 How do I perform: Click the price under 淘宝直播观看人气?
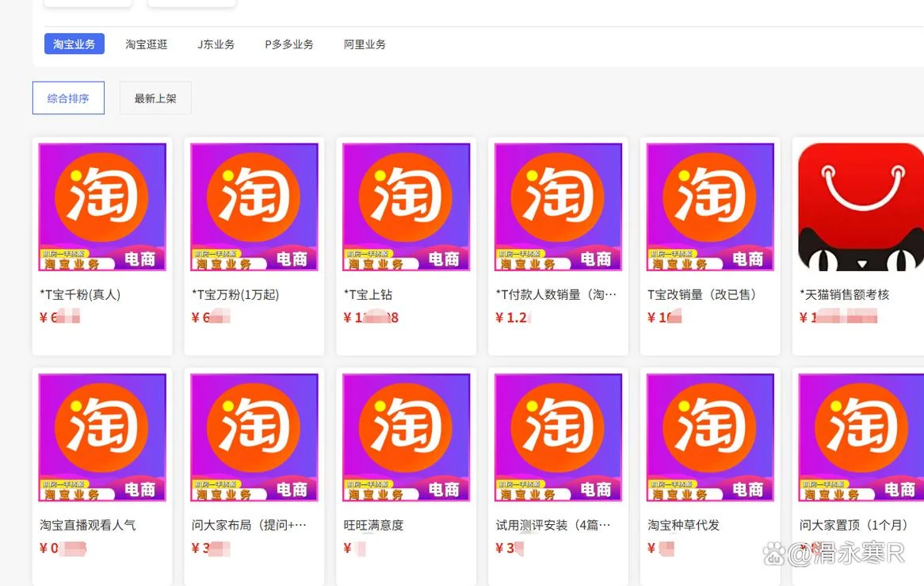click(x=63, y=548)
